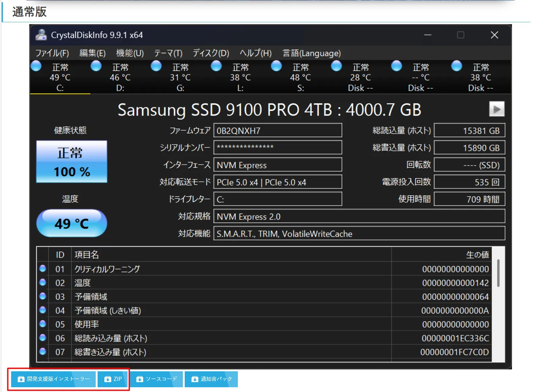Click the raw value 00000001EC336C

point(455,338)
